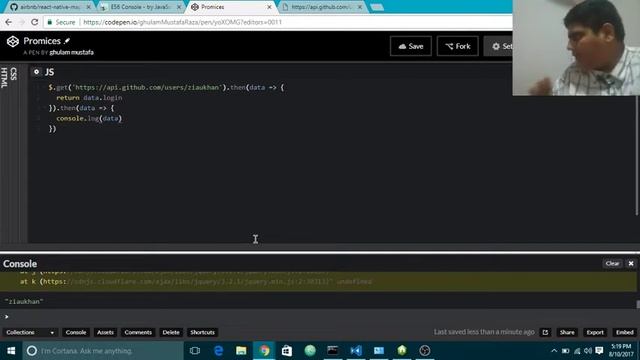Go back in browser history
Screen dimensions: 640x360
click(9, 22)
